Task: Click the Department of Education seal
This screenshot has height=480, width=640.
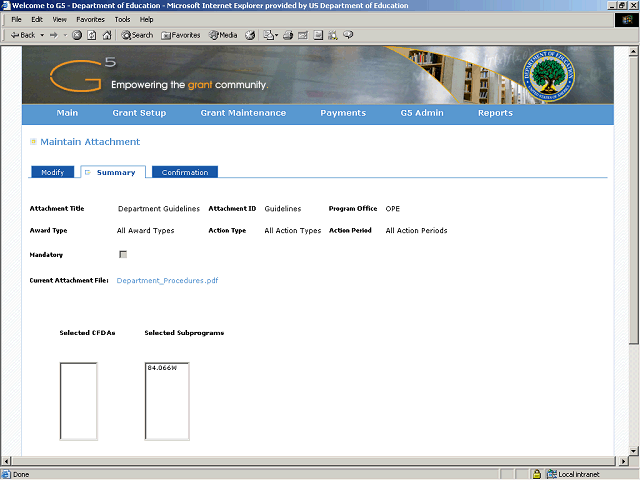Action: click(x=549, y=75)
